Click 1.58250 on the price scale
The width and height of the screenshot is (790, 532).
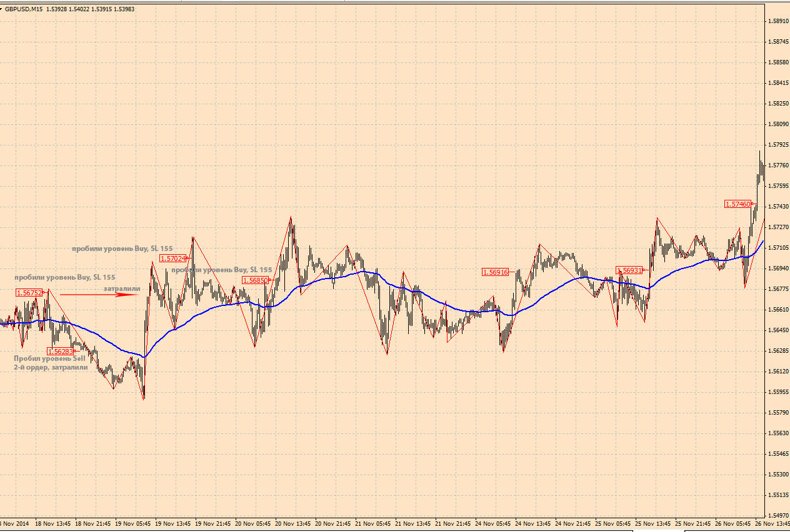pyautogui.click(x=777, y=103)
